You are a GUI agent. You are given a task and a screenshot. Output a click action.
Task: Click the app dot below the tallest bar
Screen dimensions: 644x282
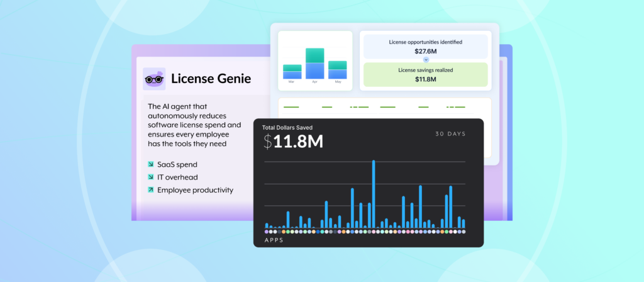(374, 232)
